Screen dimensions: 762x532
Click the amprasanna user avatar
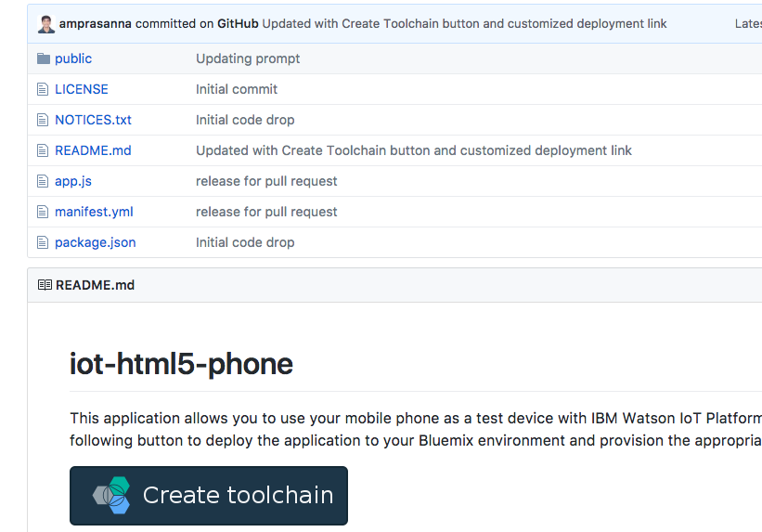[x=46, y=24]
